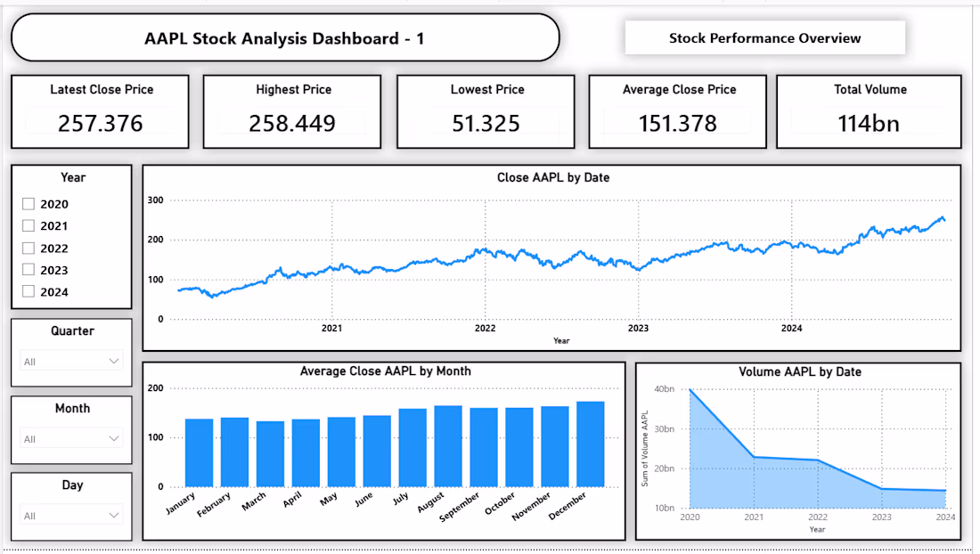Click the Lowest Price value 51.325
Viewport: 980px width, 554px height.
[x=486, y=124]
